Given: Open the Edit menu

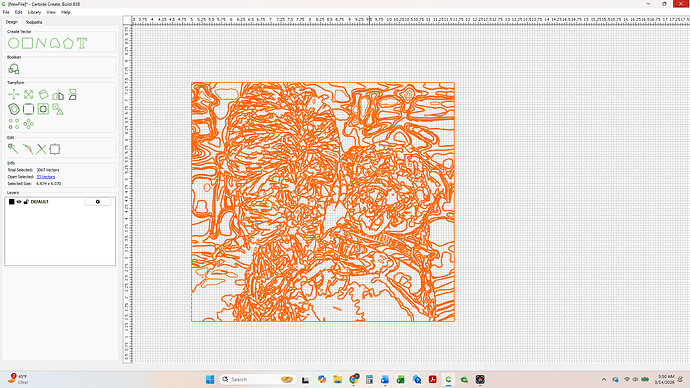Looking at the screenshot, I should (x=18, y=12).
